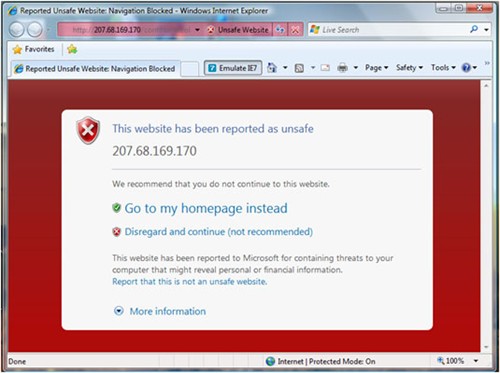Click the 207.68.169.170 text in the warning
This screenshot has width=500, height=373.
tap(154, 151)
